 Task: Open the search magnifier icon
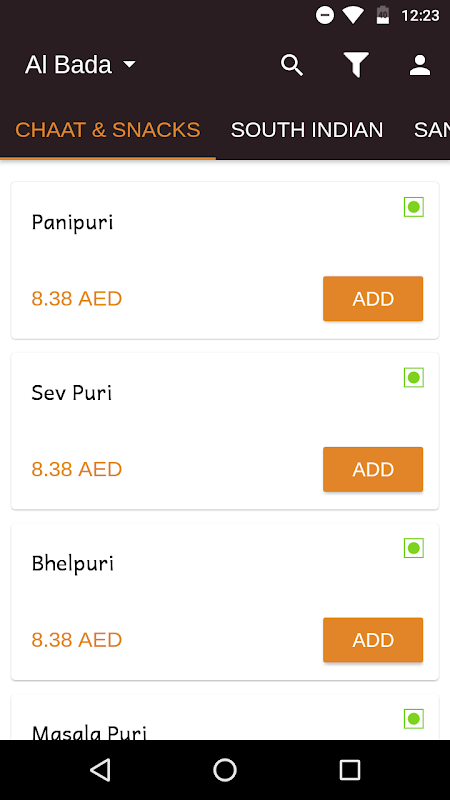[x=292, y=65]
